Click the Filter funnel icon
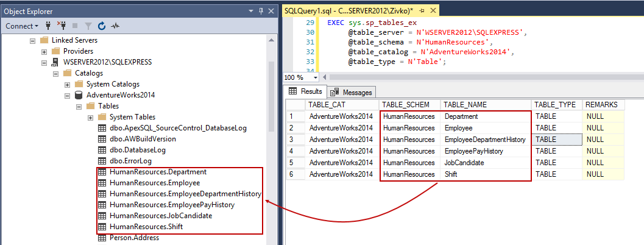The width and height of the screenshot is (644, 245). coord(88,26)
